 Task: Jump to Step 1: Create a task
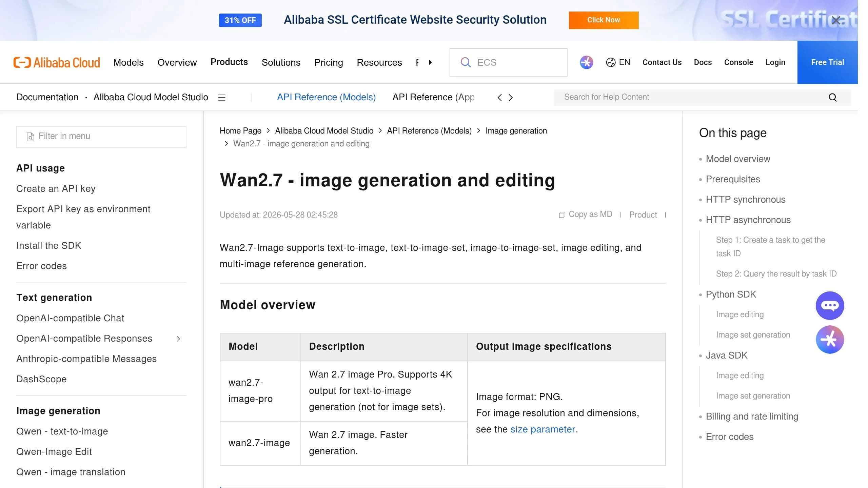(770, 247)
